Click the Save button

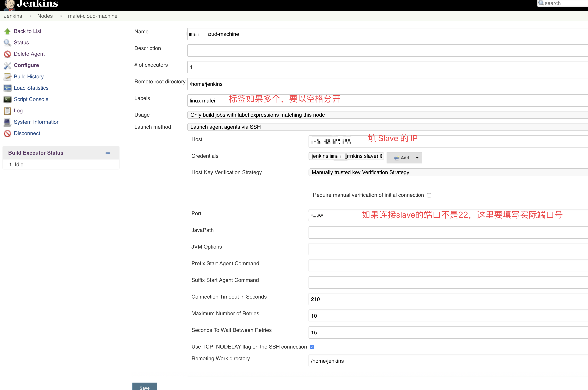(x=145, y=387)
